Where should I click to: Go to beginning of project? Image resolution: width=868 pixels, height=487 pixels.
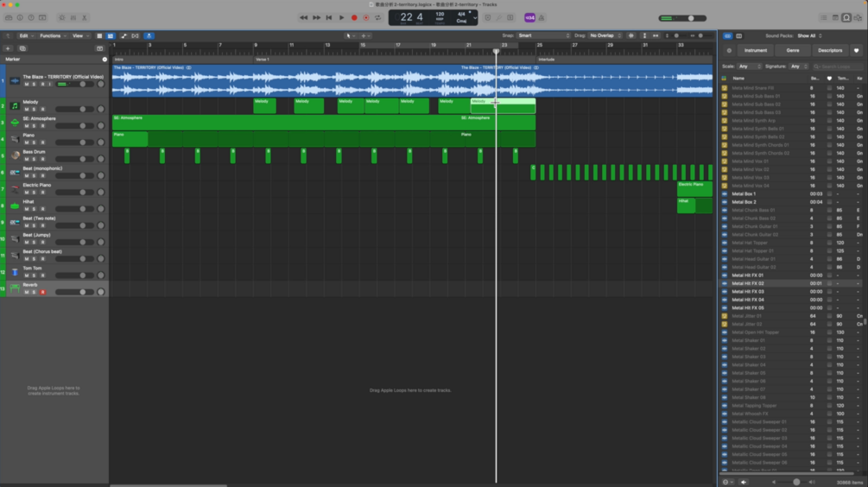tap(329, 18)
